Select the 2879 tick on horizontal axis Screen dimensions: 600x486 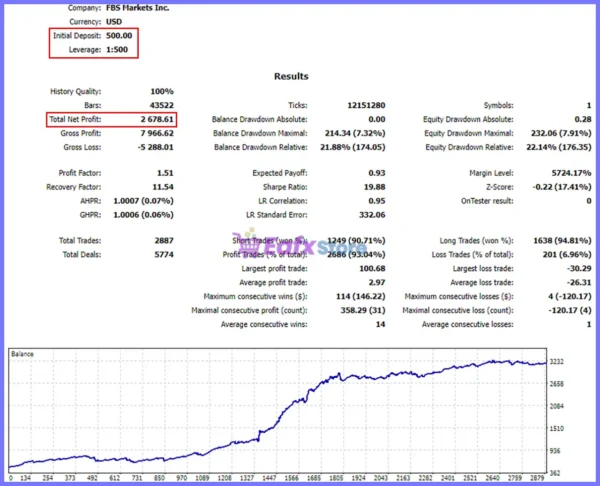537,478
